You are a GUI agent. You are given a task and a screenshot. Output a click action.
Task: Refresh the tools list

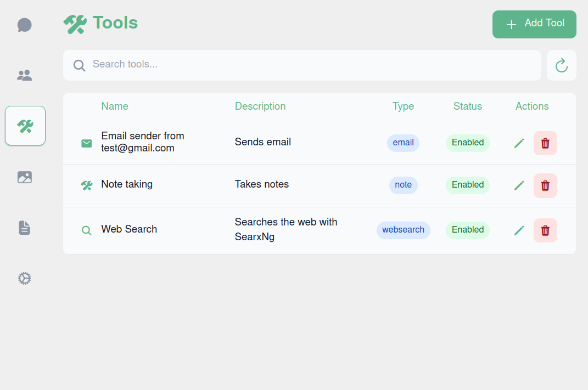561,66
